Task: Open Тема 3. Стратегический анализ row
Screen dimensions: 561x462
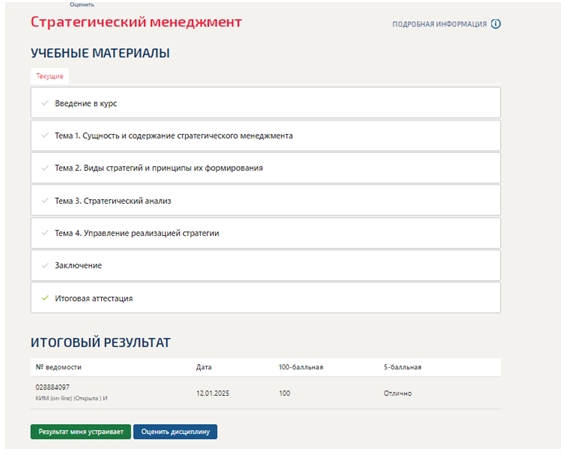Action: tap(265, 200)
